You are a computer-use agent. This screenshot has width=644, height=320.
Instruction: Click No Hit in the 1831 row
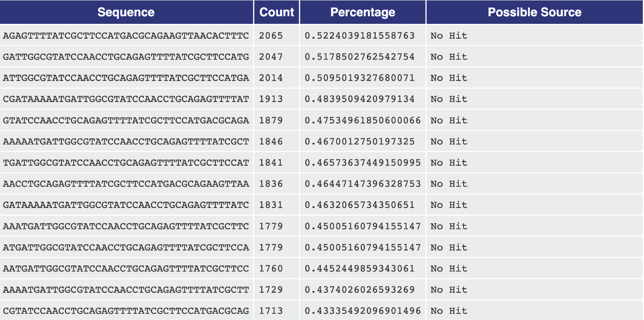coord(449,205)
